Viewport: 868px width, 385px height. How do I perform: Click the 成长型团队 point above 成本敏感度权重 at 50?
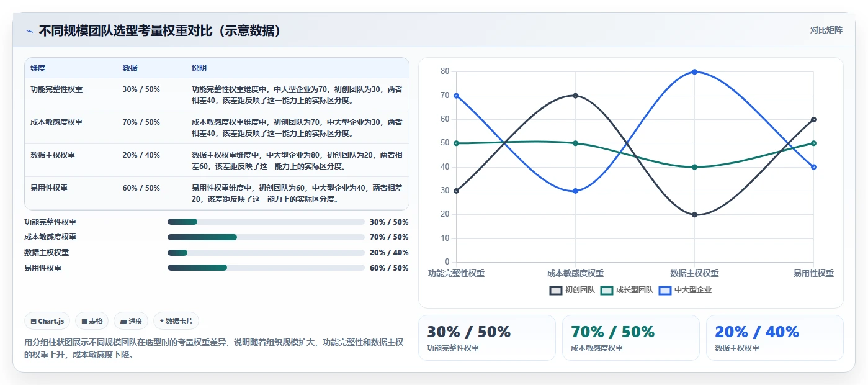(x=575, y=143)
